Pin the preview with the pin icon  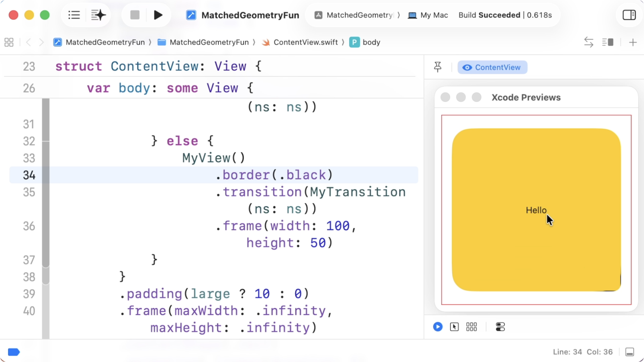tap(438, 67)
